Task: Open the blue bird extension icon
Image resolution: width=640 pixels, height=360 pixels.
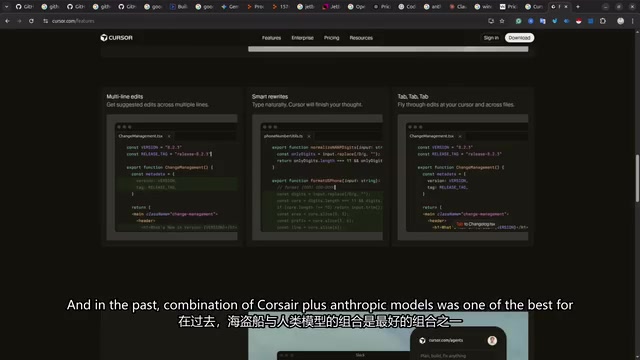Action: [554, 21]
